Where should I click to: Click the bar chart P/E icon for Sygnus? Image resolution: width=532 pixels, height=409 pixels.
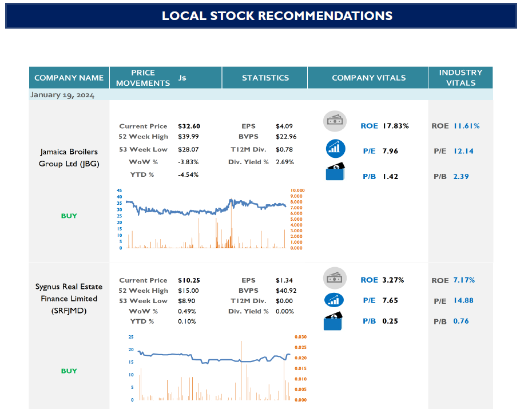click(334, 300)
